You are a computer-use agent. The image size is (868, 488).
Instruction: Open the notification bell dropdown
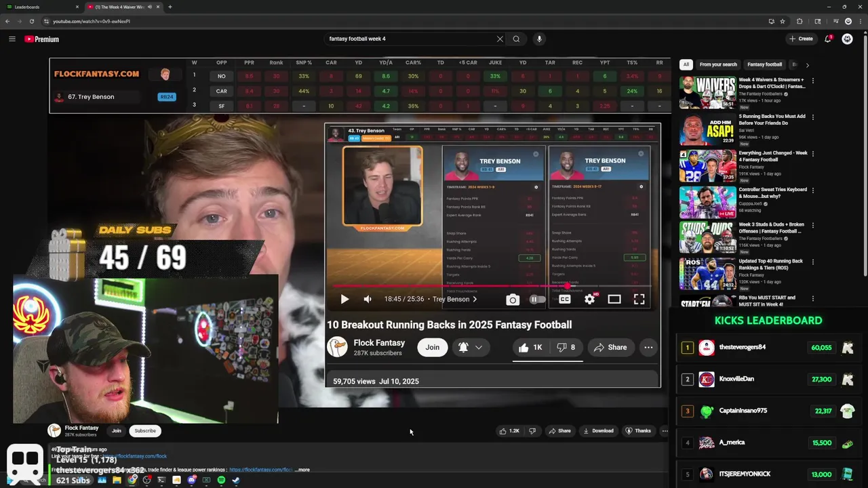471,347
